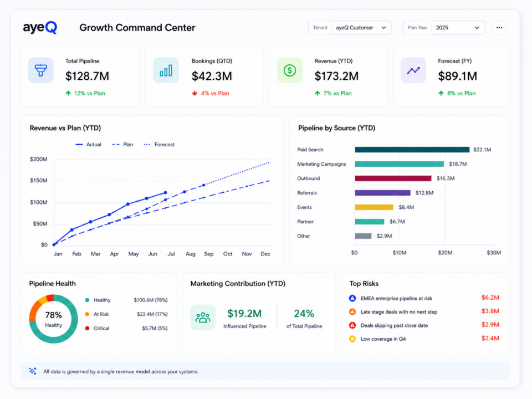Click the green up arrow for Revenue (YTD)
This screenshot has height=399, width=532.
click(x=317, y=93)
